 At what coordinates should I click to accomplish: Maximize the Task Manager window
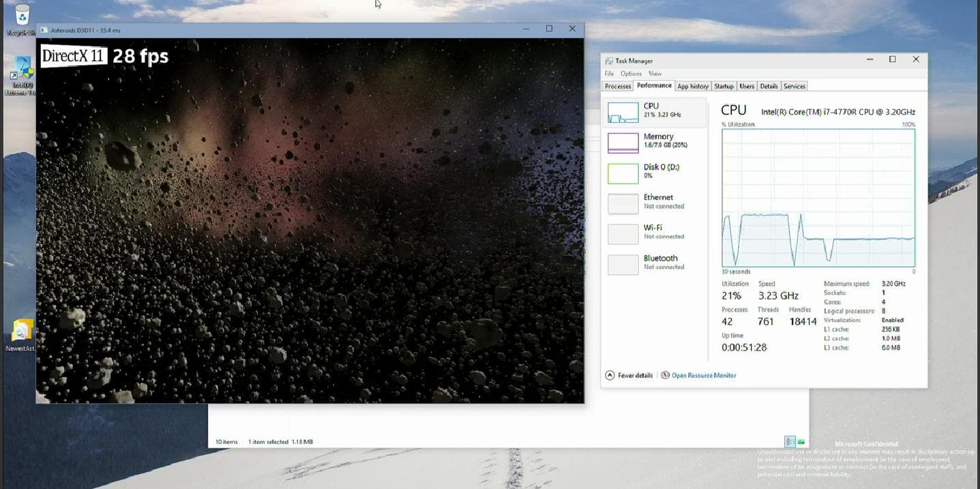[x=892, y=60]
